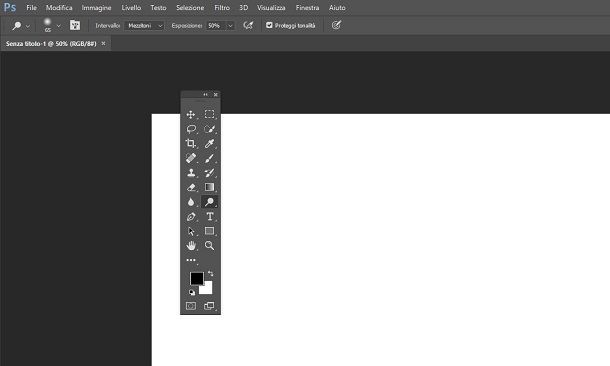The image size is (610, 366).
Task: Select the Rectangular Marquee tool
Action: pyautogui.click(x=209, y=114)
